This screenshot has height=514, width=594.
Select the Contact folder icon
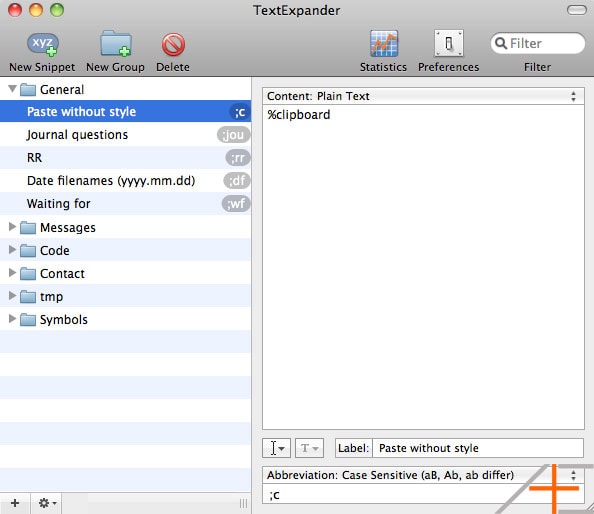pos(28,274)
